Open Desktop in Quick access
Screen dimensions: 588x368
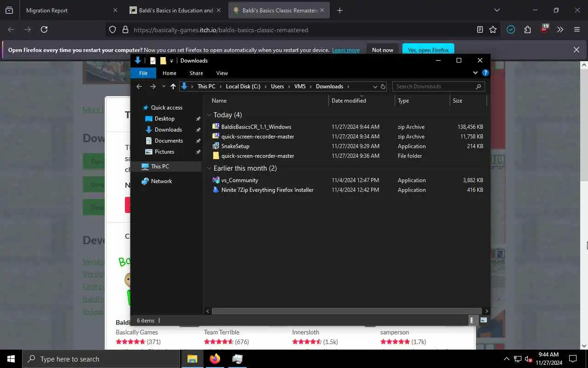click(164, 119)
